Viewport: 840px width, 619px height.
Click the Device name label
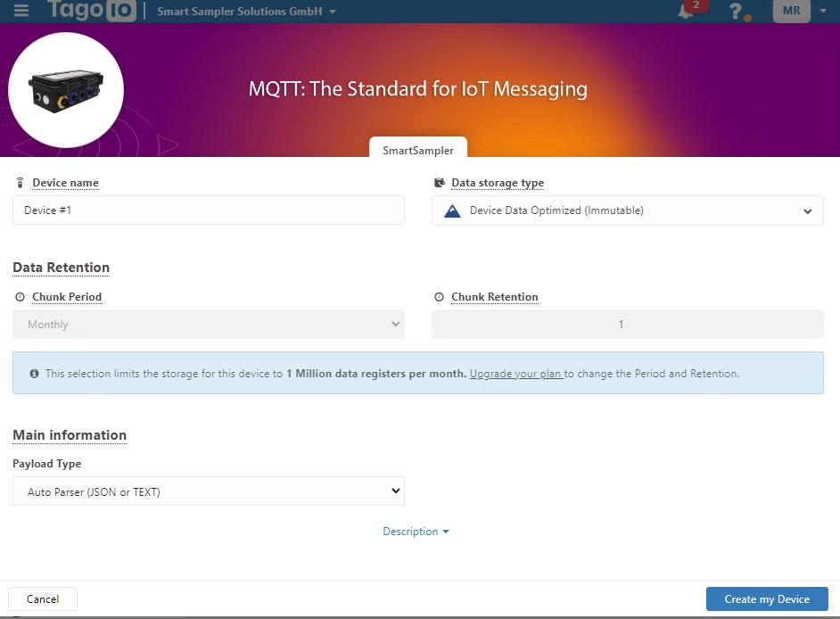[65, 183]
